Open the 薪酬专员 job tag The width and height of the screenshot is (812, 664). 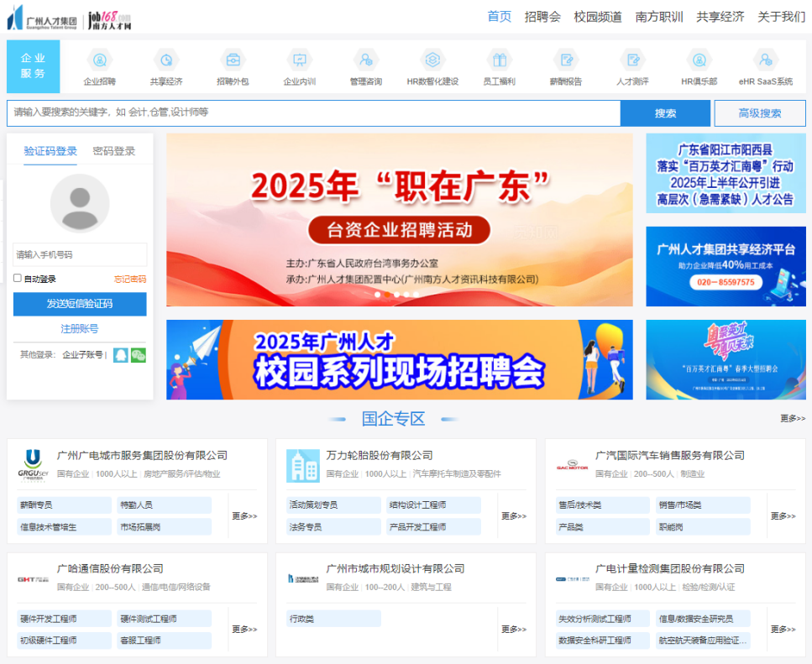click(64, 505)
